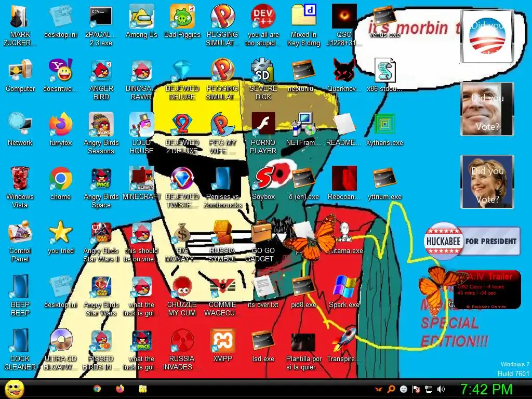Select the LOUD HOUSE shortcut
The image size is (532, 399).
[x=141, y=134]
